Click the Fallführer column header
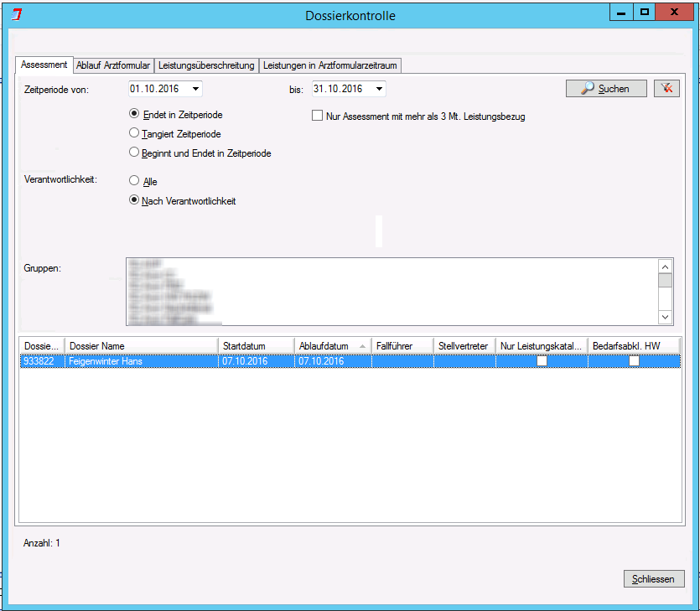 402,346
